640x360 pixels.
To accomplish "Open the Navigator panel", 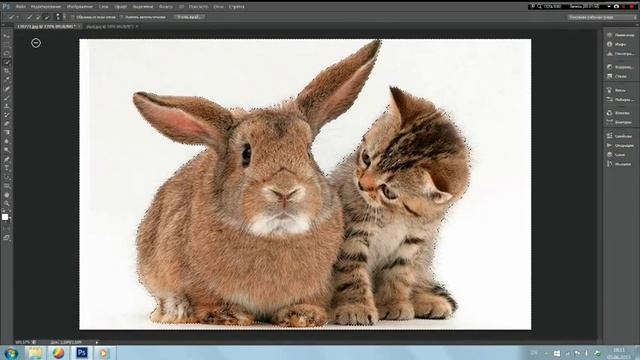I will tap(620, 35).
